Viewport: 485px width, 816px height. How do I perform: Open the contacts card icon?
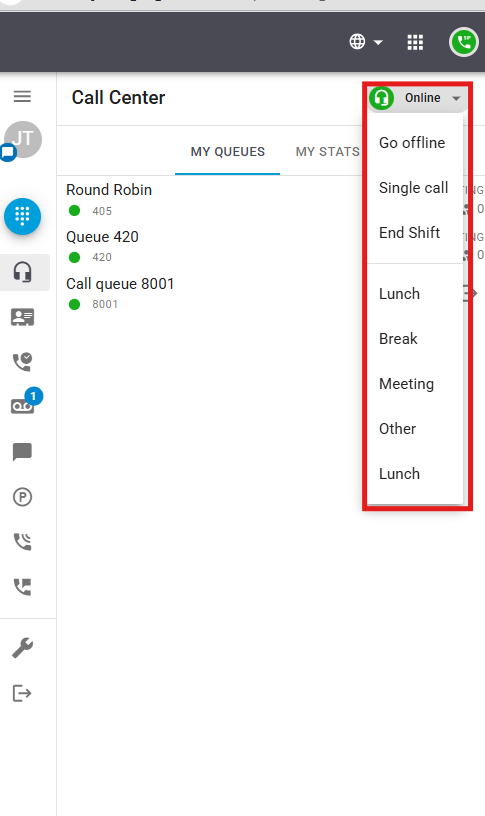click(x=22, y=316)
